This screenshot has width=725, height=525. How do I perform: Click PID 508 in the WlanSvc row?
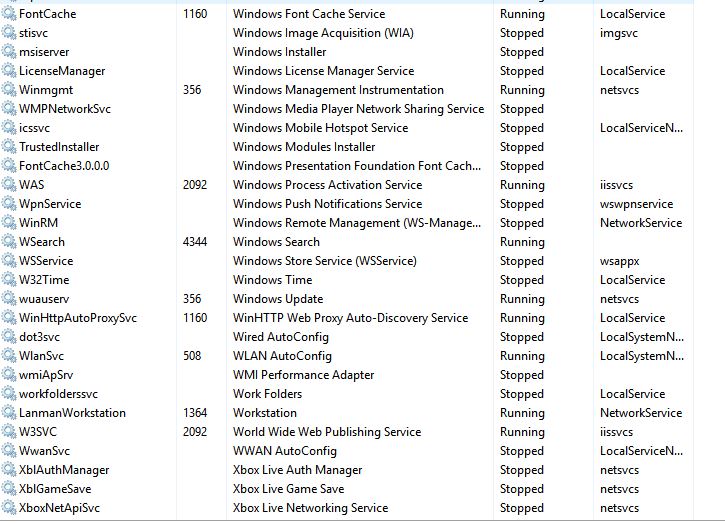(x=192, y=356)
